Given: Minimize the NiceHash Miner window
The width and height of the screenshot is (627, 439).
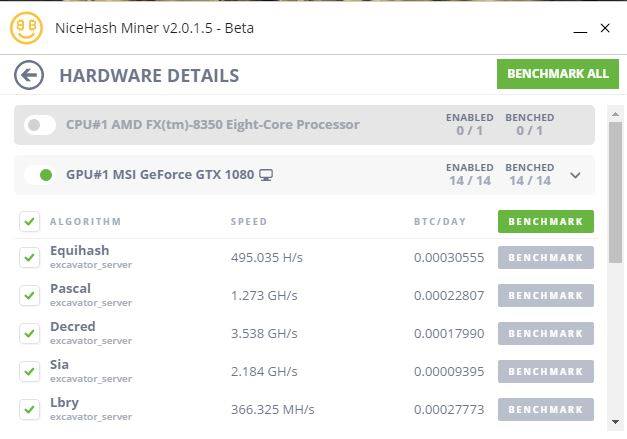Looking at the screenshot, I should (580, 29).
